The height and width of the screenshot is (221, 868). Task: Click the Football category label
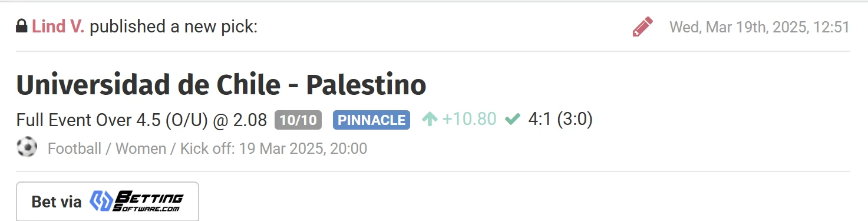click(x=74, y=149)
